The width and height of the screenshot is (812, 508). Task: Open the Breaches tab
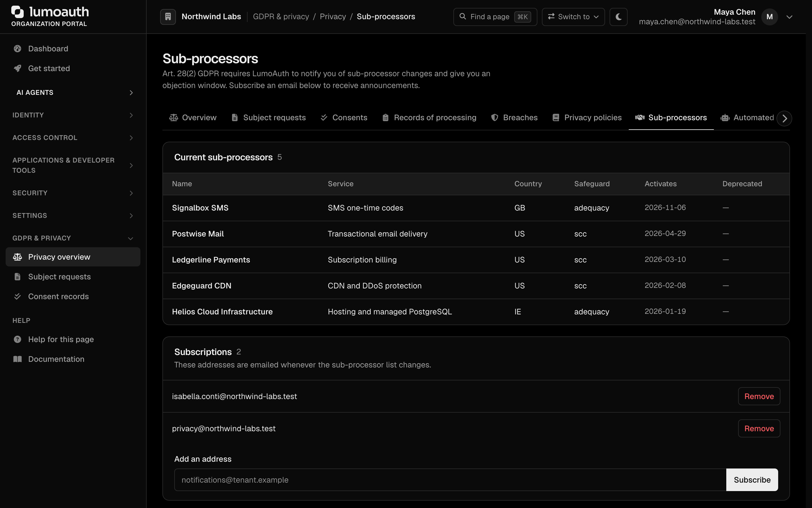tap(514, 118)
